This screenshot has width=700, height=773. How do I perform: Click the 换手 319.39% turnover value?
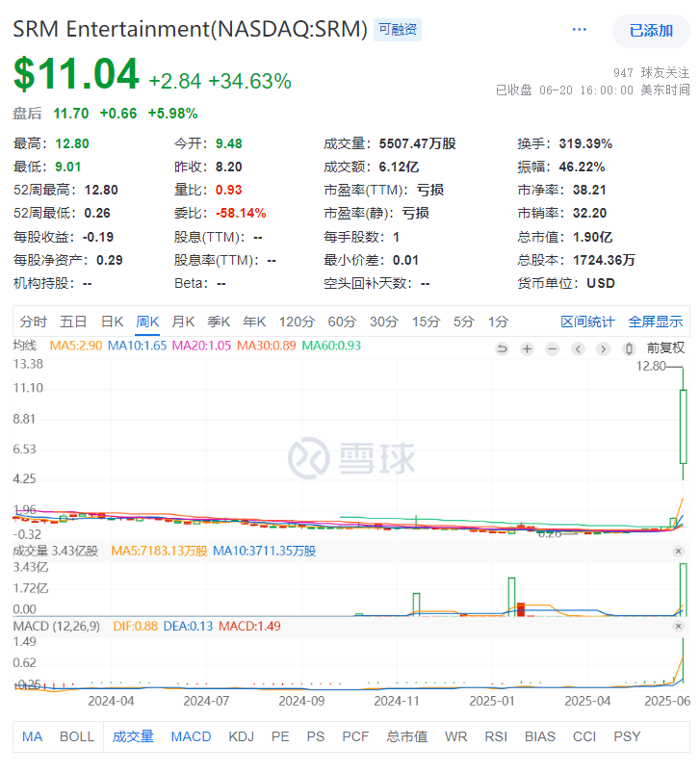click(x=585, y=144)
